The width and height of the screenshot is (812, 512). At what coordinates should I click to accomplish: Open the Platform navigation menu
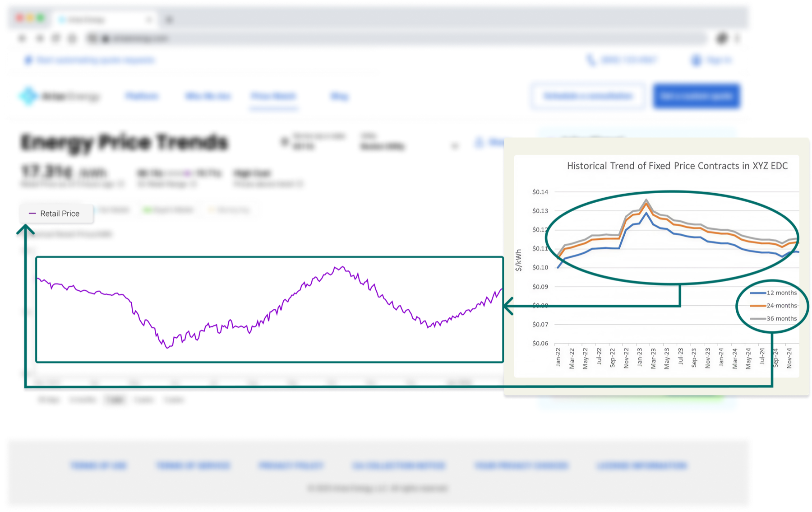click(x=142, y=96)
